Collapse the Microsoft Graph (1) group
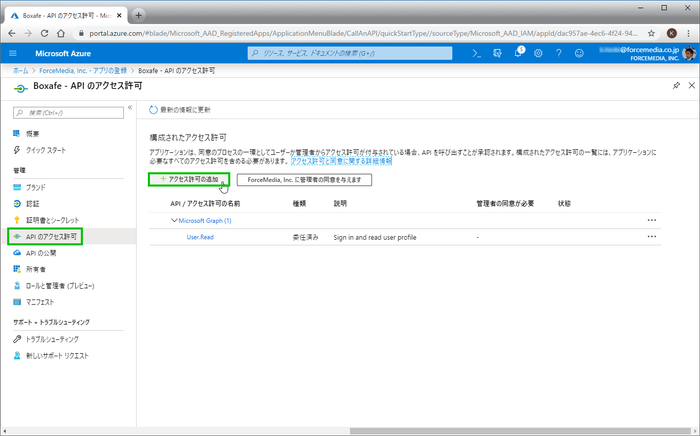 pos(174,220)
